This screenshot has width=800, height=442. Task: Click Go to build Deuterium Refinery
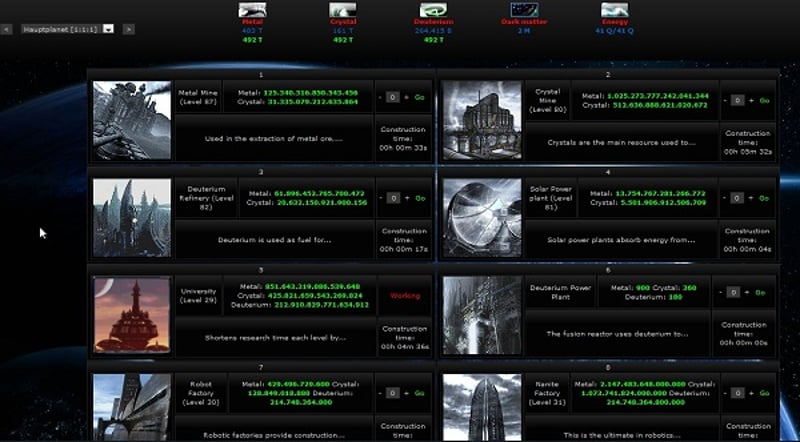click(420, 198)
